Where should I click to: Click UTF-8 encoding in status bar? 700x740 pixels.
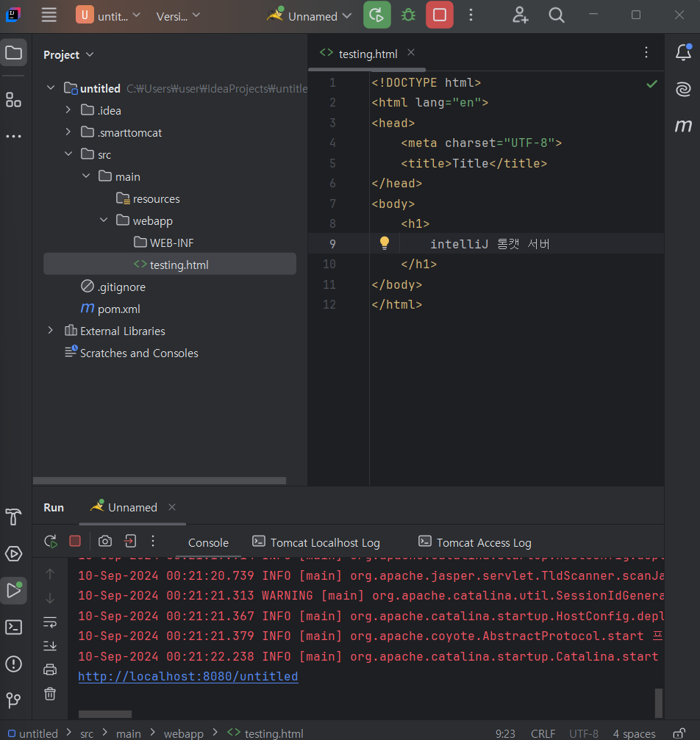(x=584, y=733)
